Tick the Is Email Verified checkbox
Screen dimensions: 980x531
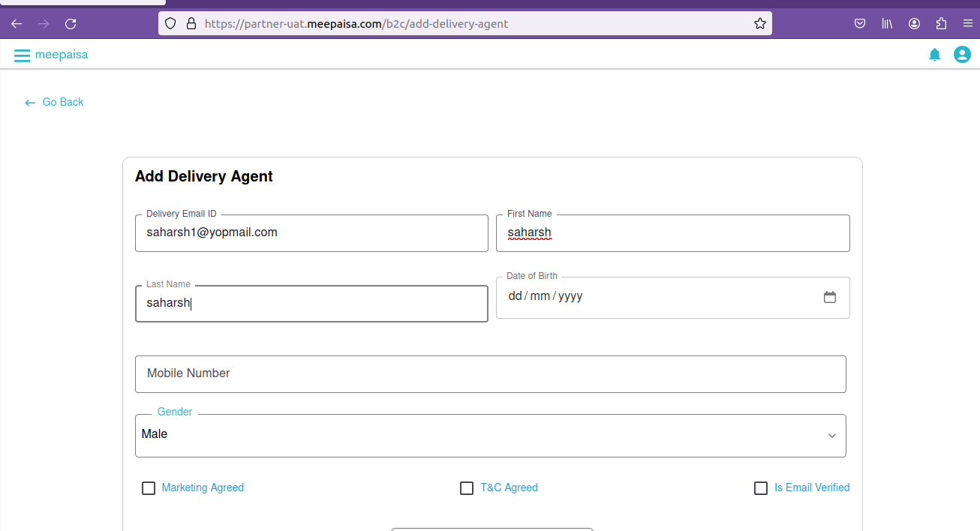tap(761, 488)
